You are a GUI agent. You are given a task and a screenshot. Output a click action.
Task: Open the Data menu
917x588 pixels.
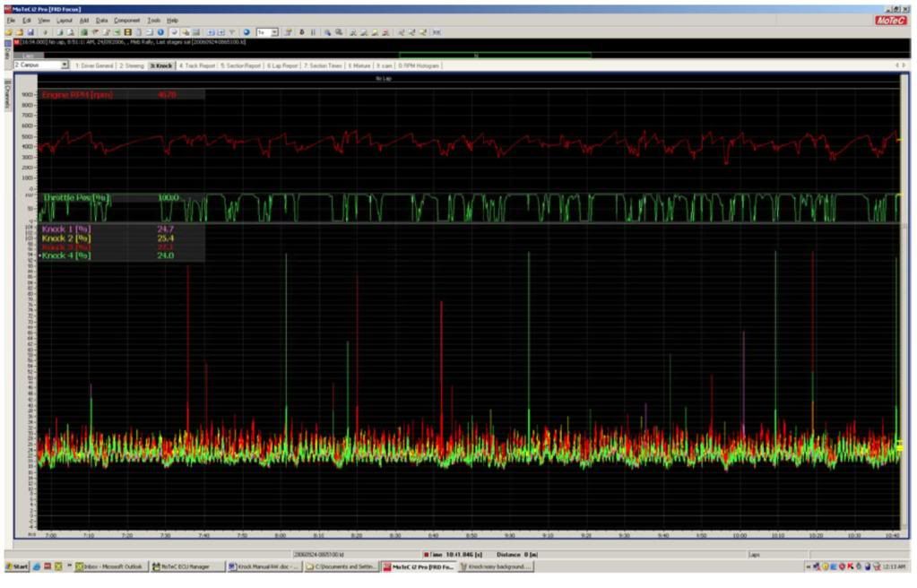(102, 21)
